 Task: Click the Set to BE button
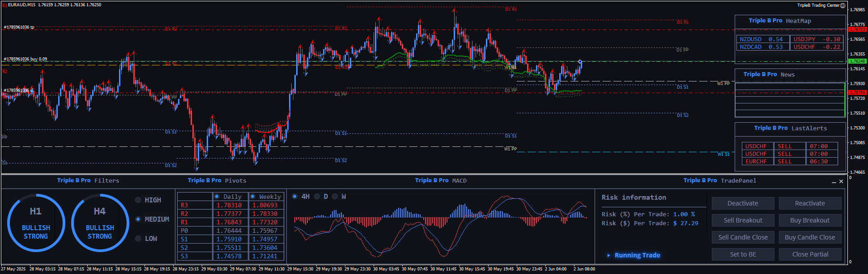[743, 254]
